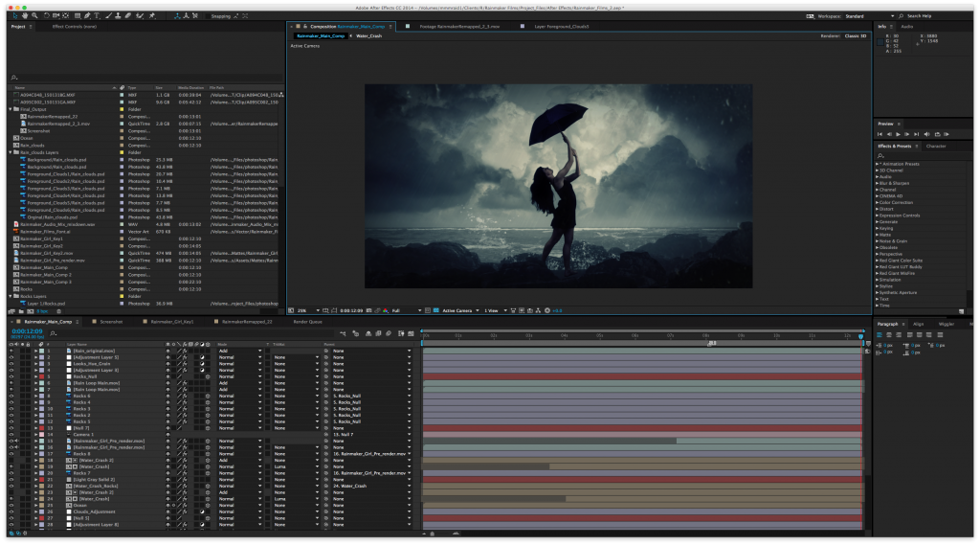This screenshot has height=545, width=980.
Task: Expand layer 1 Rain_original.mov properties
Action: (x=35, y=351)
